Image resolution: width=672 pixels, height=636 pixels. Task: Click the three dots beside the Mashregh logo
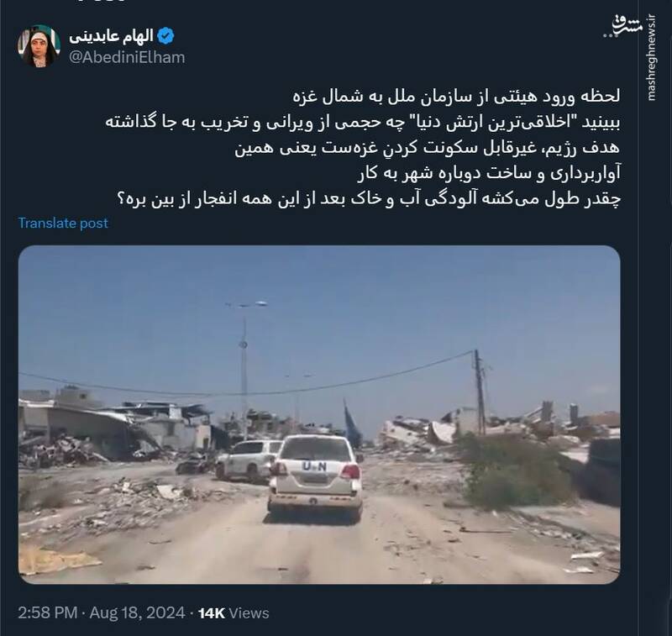pyautogui.click(x=610, y=35)
